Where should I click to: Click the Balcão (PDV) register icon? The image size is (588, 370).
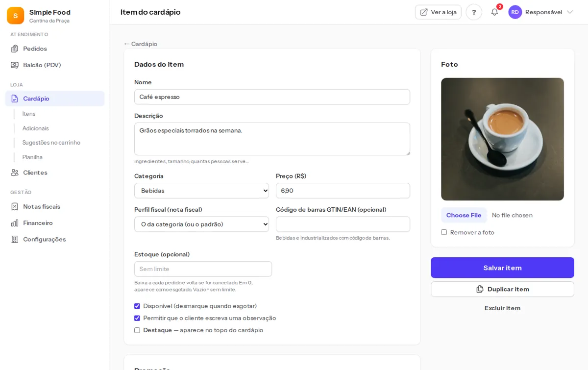pos(15,65)
